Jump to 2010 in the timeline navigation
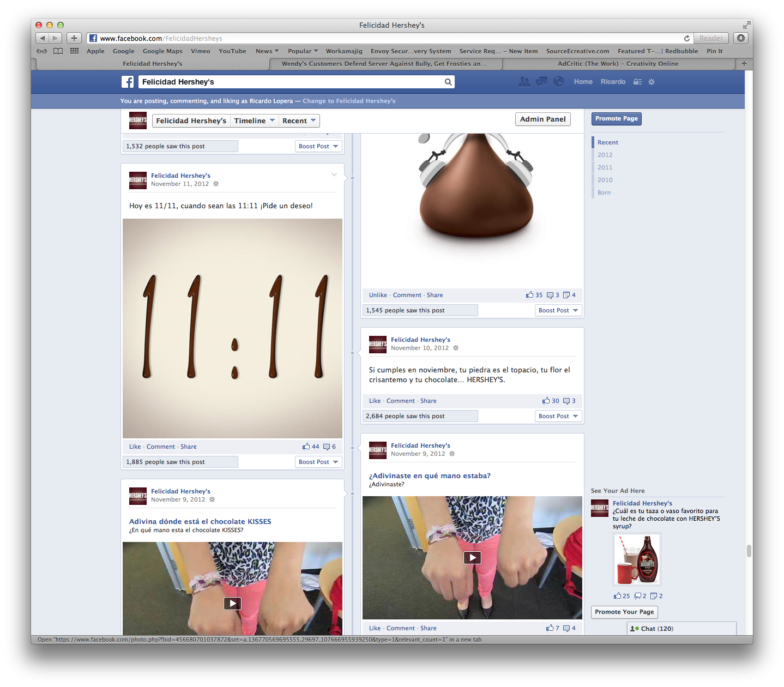The width and height of the screenshot is (784, 687). tap(605, 180)
